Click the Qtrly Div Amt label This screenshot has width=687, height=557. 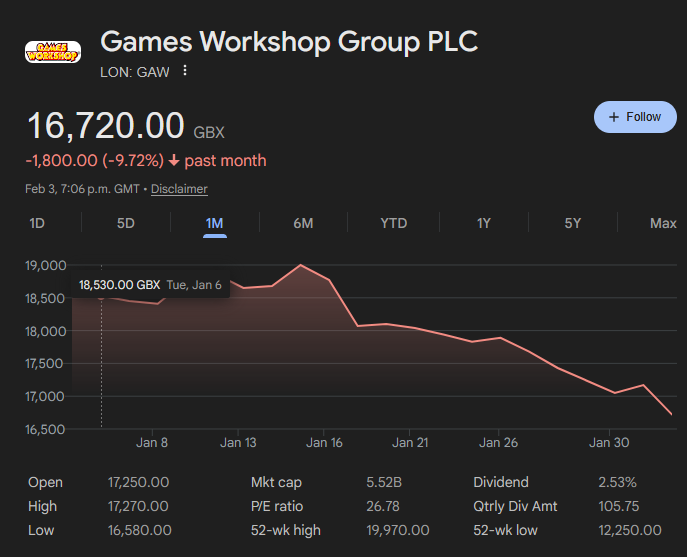[x=515, y=506]
